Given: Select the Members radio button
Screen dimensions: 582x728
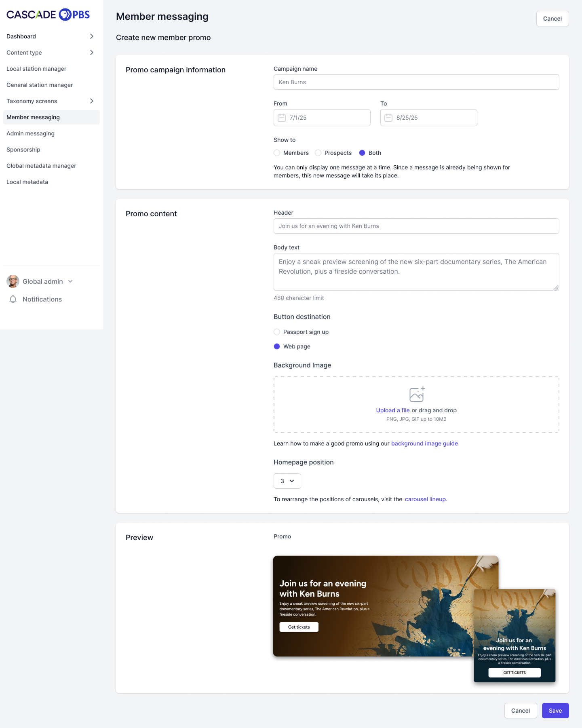Looking at the screenshot, I should tap(277, 153).
